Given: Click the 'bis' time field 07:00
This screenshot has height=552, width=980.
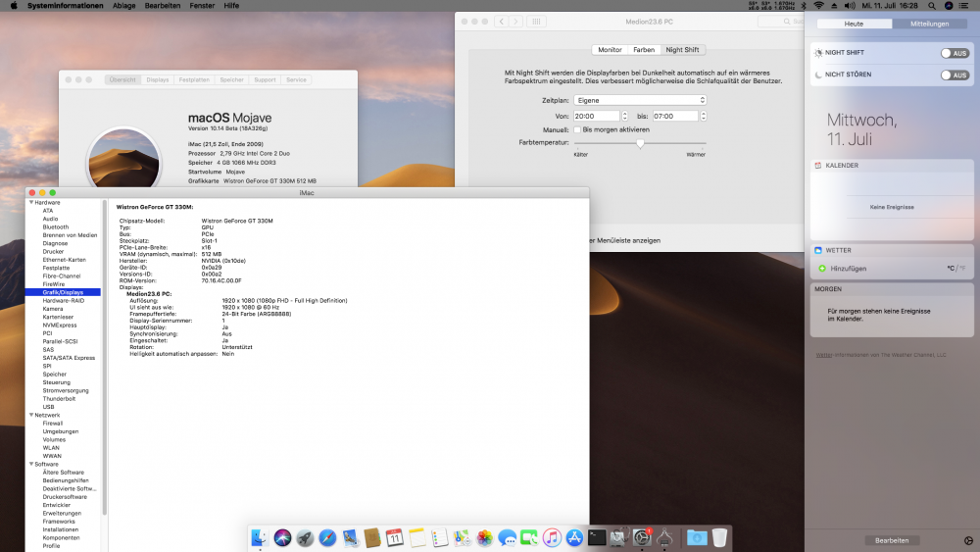Looking at the screenshot, I should pos(675,117).
